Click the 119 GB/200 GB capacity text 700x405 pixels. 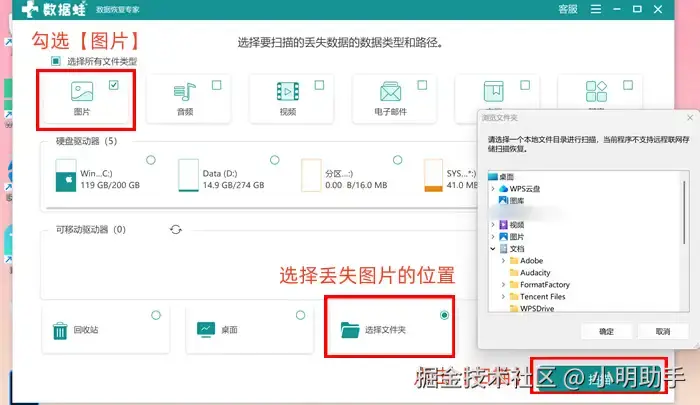coord(110,185)
